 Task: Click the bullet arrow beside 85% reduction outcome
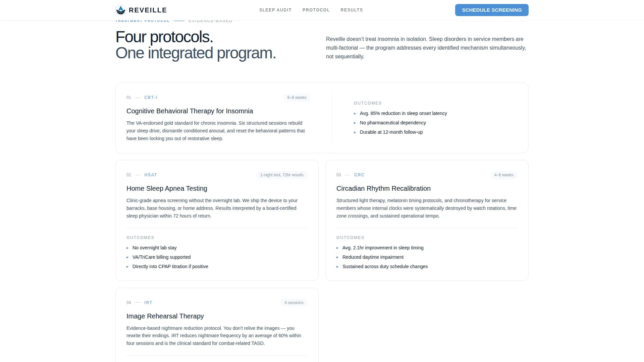355,114
